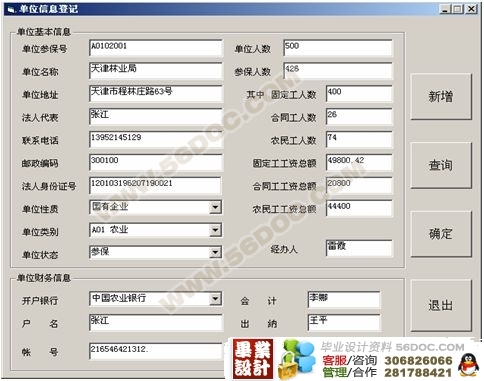Open the 单位性质 dropdown arrow
Screen dimensions: 484x381
pyautogui.click(x=215, y=208)
